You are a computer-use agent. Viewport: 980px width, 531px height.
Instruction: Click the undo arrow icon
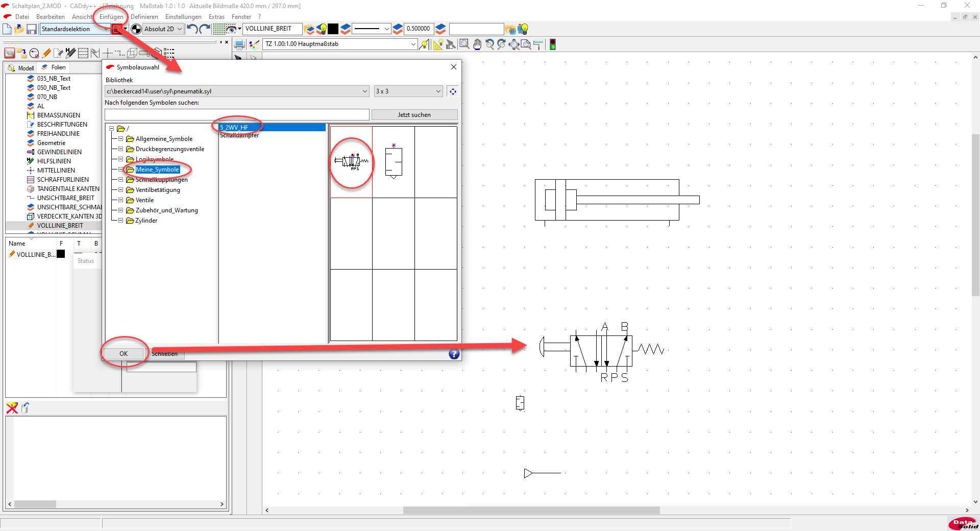[192, 29]
